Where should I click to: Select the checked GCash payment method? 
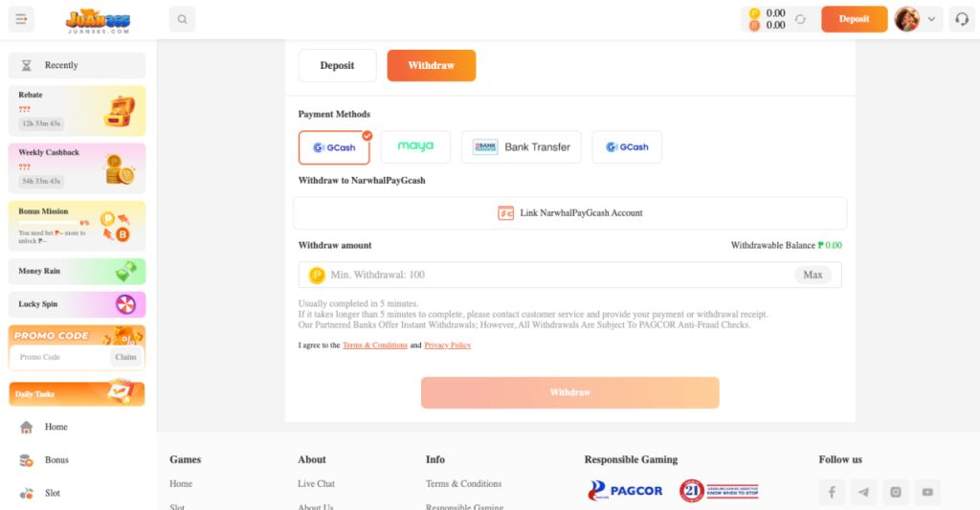coord(334,147)
